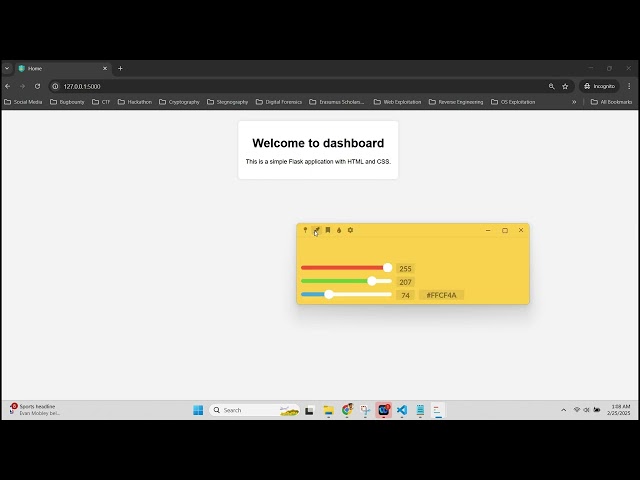Open Snipping Tool from the taskbar
This screenshot has height=480, width=640.
[365, 410]
